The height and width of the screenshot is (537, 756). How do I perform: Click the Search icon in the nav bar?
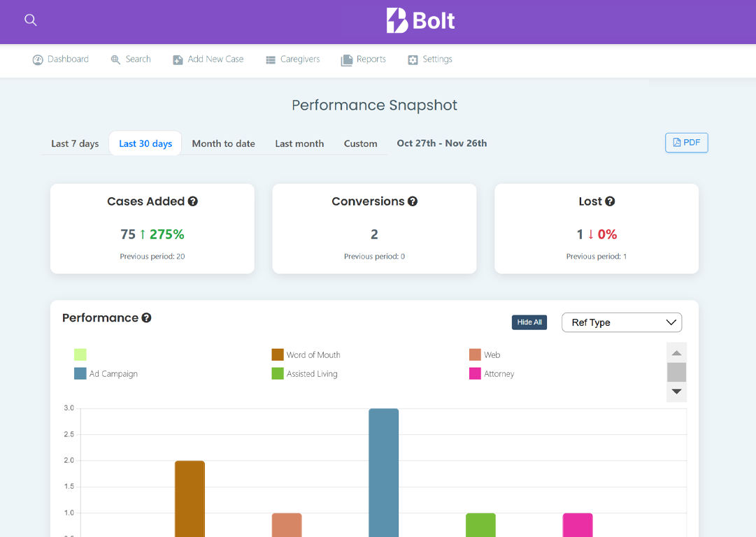coord(115,59)
